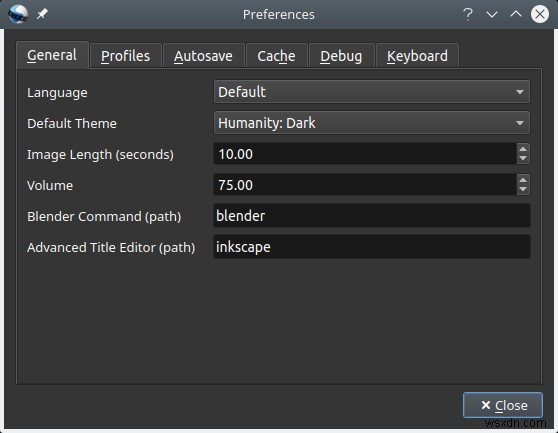Viewport: 558px width, 433px height.
Task: Open the Autosave tab
Action: click(x=204, y=56)
